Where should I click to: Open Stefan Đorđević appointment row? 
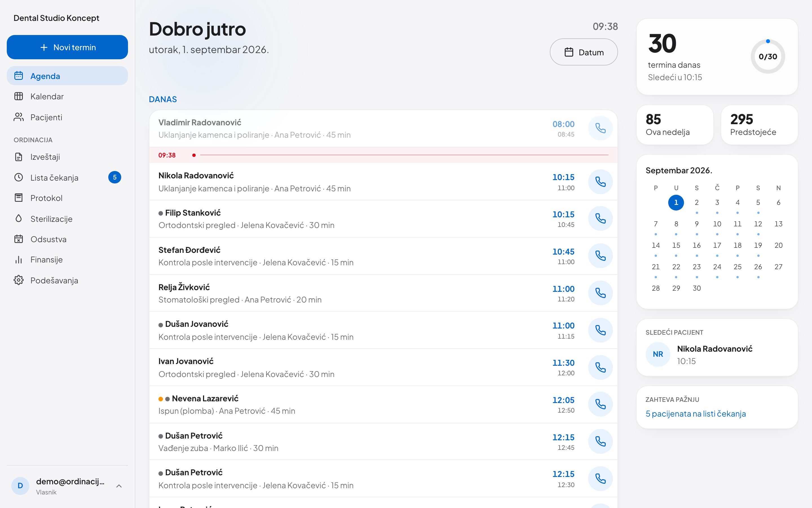point(383,256)
